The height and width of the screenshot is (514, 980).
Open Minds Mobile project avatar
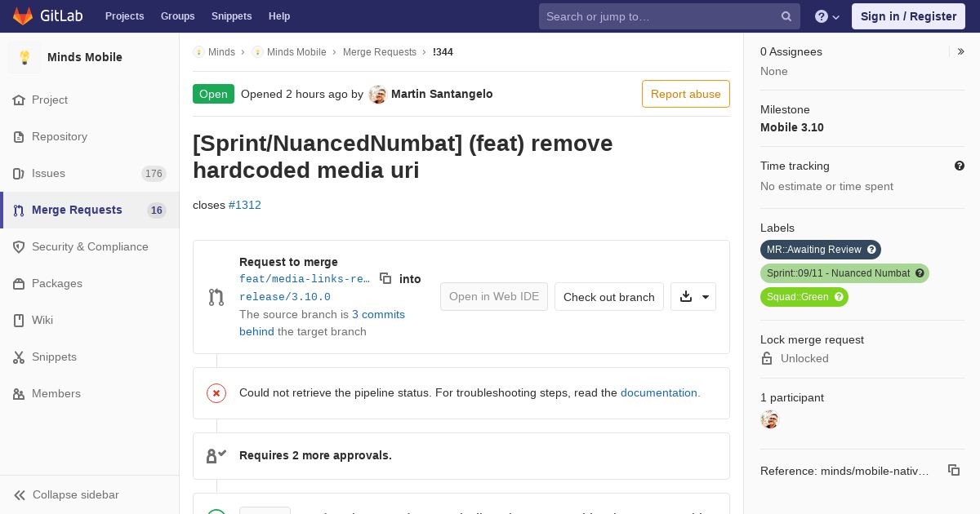pos(24,57)
